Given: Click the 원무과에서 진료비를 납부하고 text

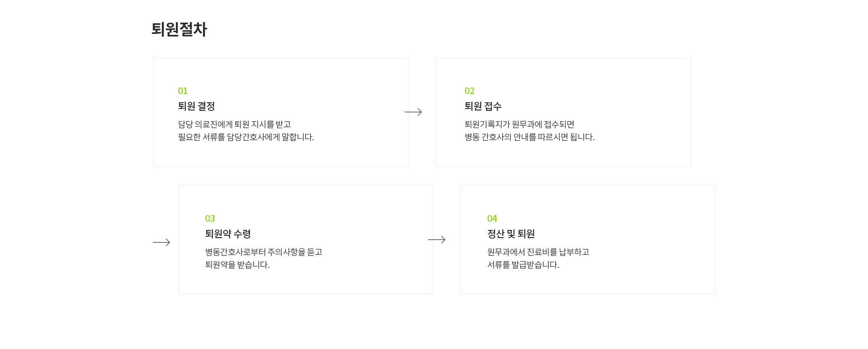Looking at the screenshot, I should (538, 252).
